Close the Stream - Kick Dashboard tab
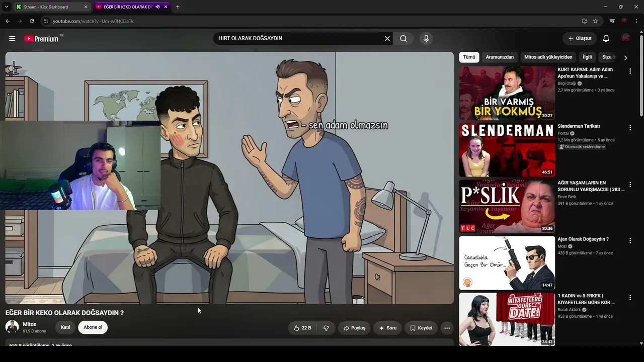 (x=86, y=7)
